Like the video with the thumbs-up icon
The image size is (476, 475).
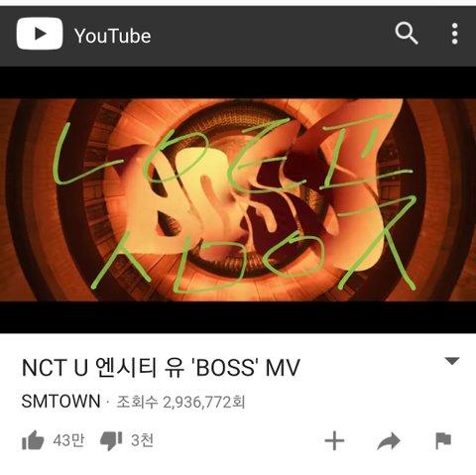(33, 440)
